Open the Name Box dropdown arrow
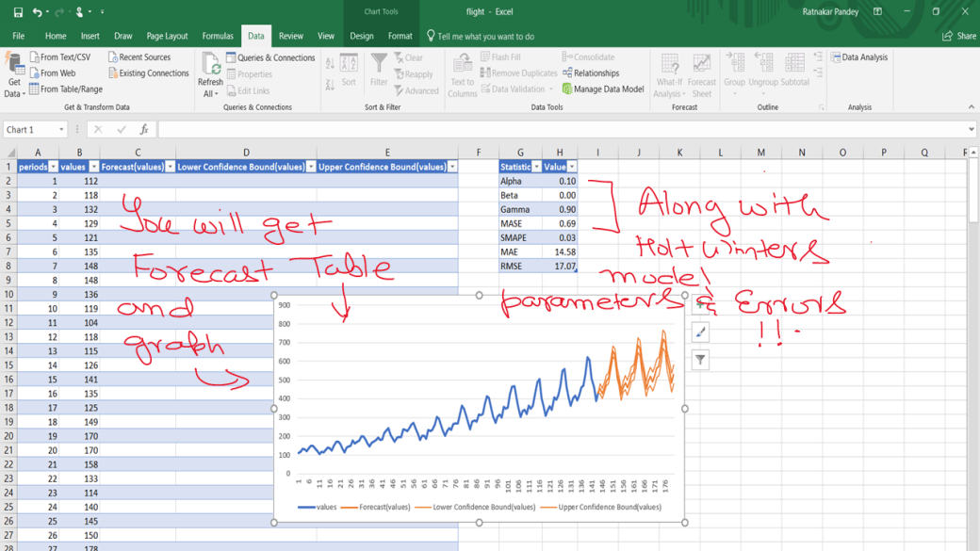 tap(61, 130)
